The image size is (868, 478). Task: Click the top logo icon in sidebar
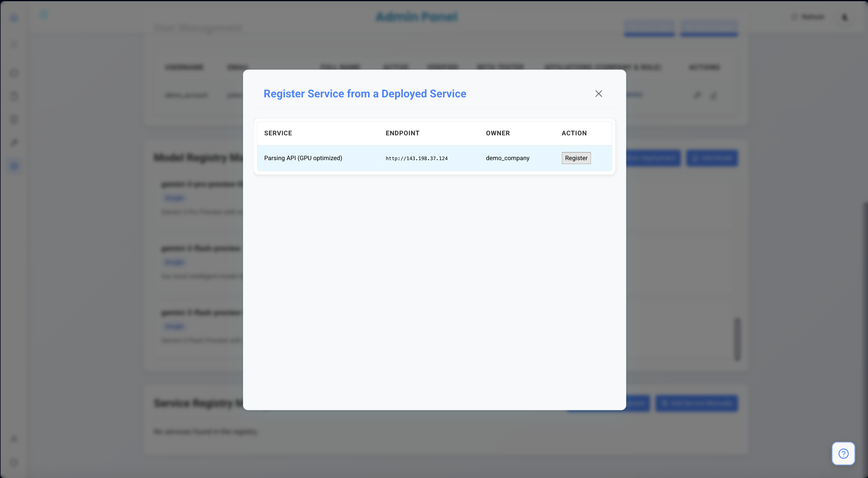click(14, 18)
